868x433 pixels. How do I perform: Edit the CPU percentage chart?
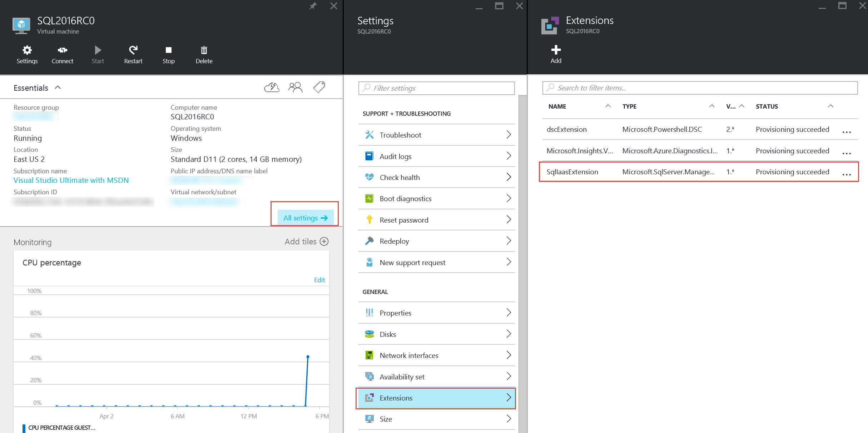tap(319, 280)
